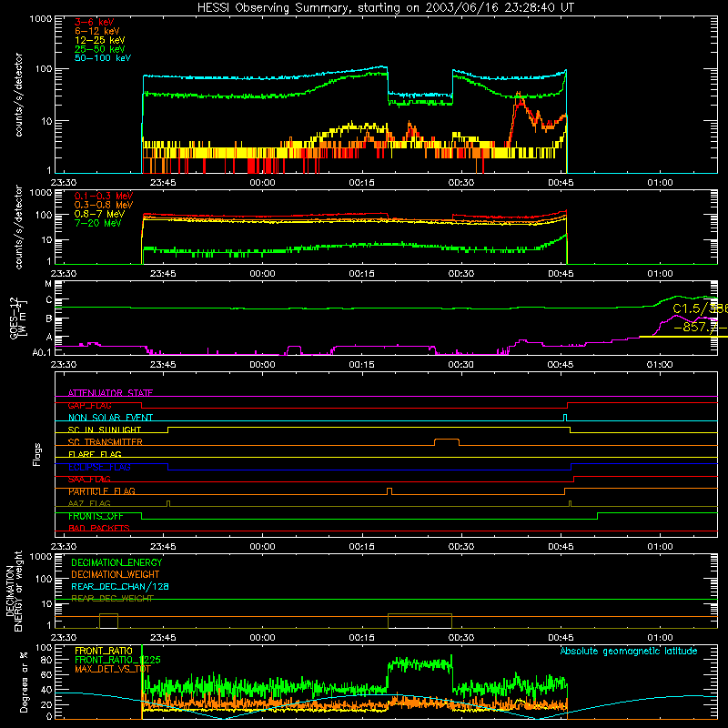Select the SC_IN_SUNLIGHT flag label

105,430
